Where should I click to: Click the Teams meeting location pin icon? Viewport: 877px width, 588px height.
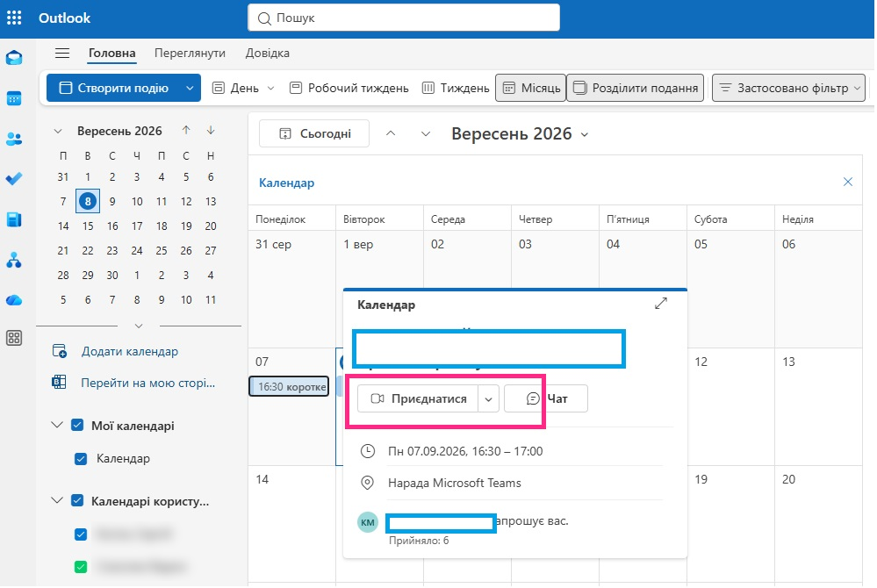click(368, 483)
